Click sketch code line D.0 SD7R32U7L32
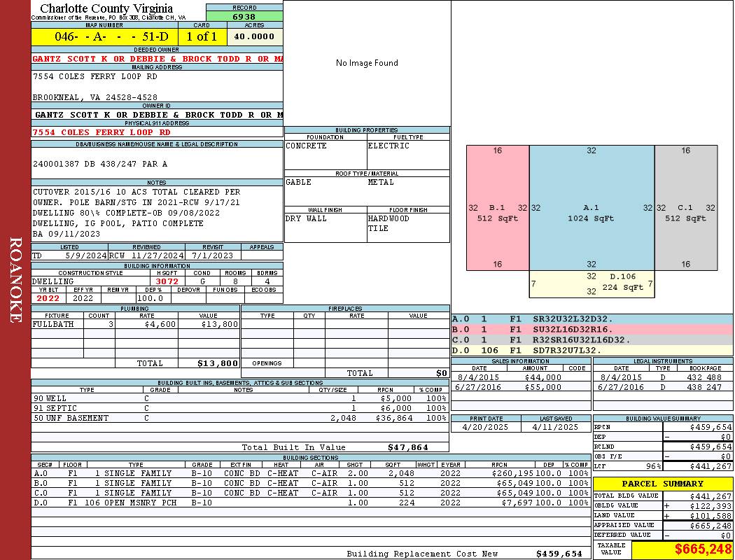The image size is (735, 560). point(592,351)
